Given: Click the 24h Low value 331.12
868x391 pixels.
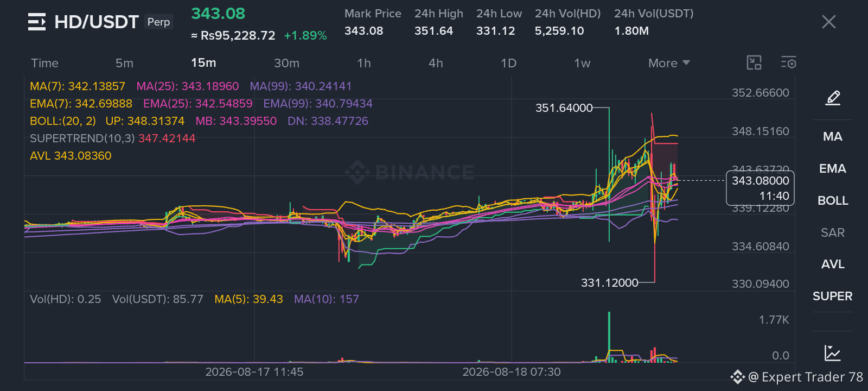Looking at the screenshot, I should click(x=496, y=31).
